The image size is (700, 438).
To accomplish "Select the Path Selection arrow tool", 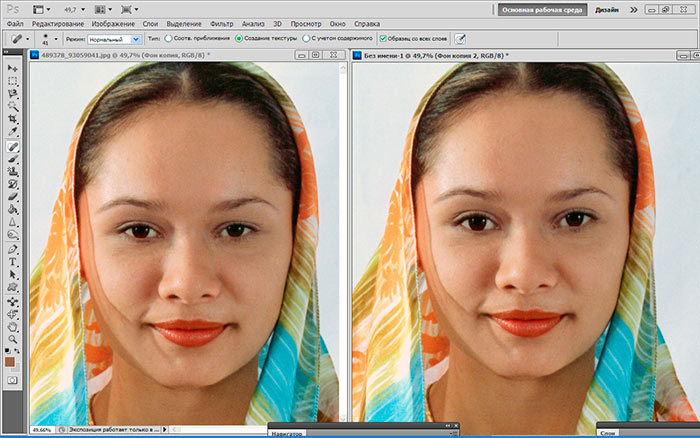I will point(12,275).
